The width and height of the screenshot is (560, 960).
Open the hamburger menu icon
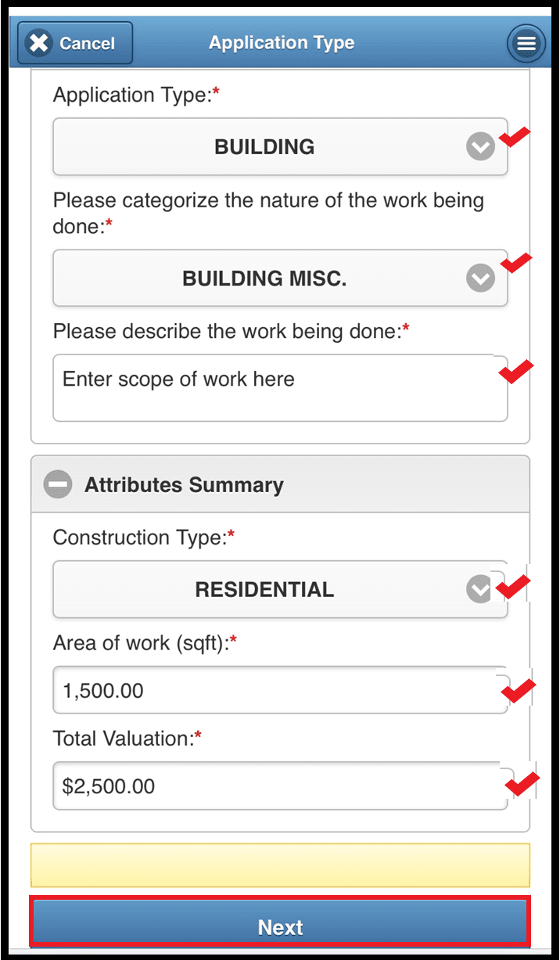526,43
